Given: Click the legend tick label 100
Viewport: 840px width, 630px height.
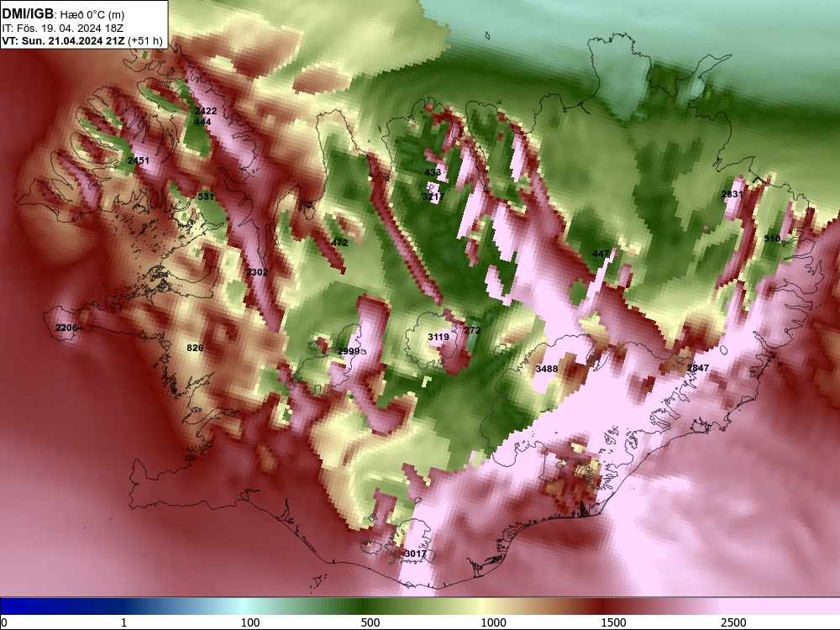Looking at the screenshot, I should pyautogui.click(x=250, y=622).
